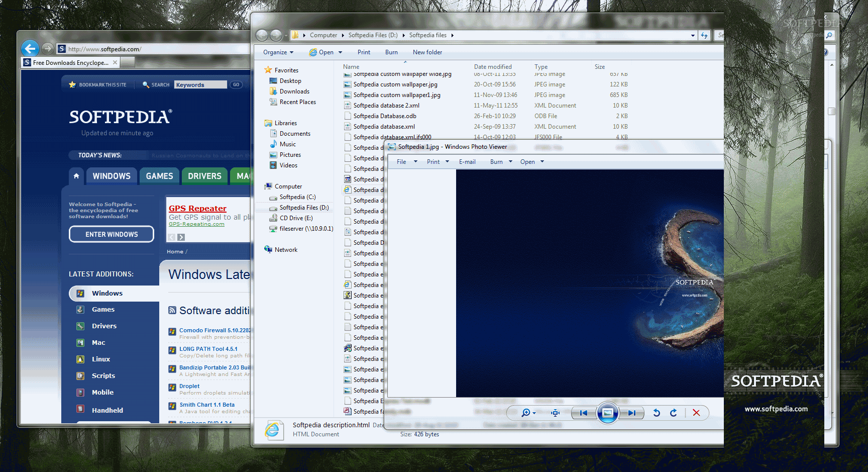Screen dimensions: 868x472
Task: Refresh the Explorer folder view
Action: tap(704, 35)
